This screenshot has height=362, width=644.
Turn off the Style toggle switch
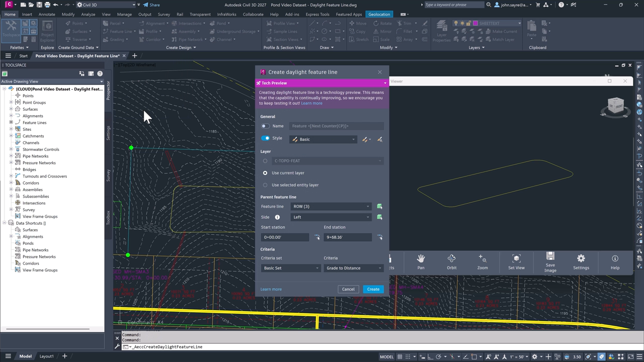[265, 138]
